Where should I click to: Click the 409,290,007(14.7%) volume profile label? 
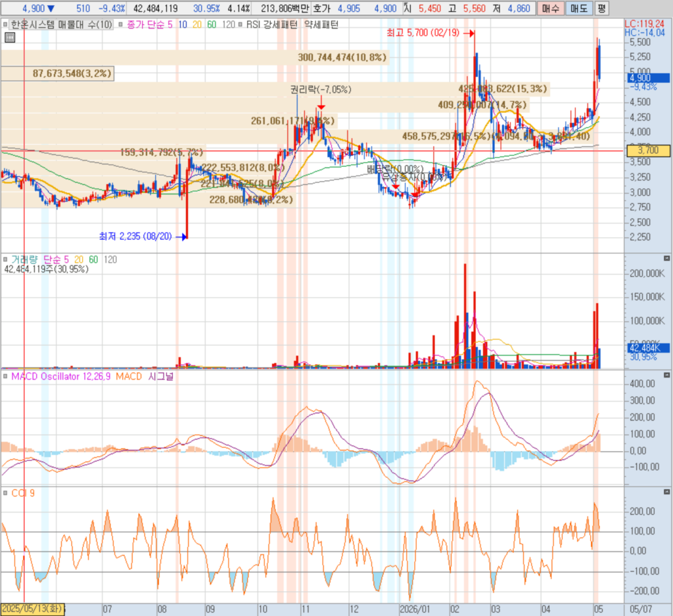(x=482, y=105)
